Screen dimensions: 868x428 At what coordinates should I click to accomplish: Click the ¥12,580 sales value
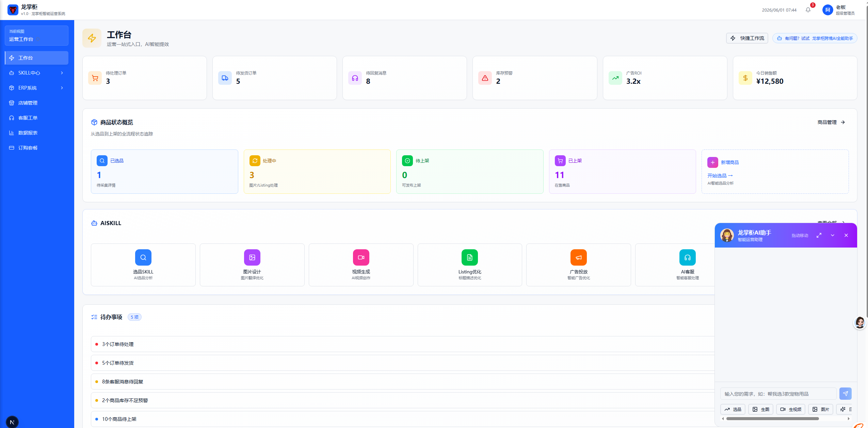pos(770,81)
